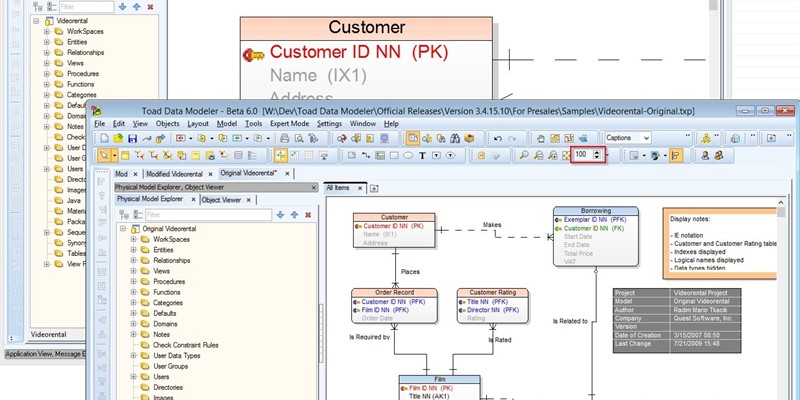The height and width of the screenshot is (400, 800).
Task: Toggle the highlighted align button near the zoom box
Action: 676,155
